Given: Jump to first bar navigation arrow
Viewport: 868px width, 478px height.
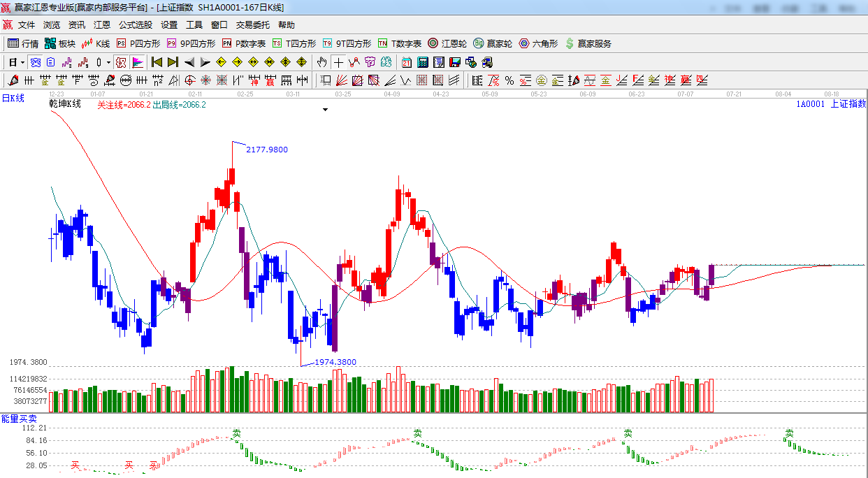Looking at the screenshot, I should tap(157, 62).
